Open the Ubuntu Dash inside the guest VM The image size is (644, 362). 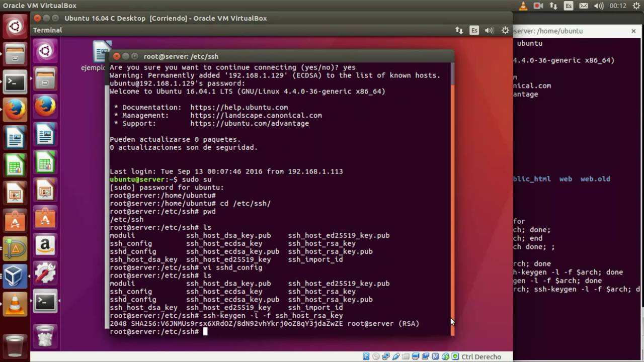pyautogui.click(x=45, y=50)
